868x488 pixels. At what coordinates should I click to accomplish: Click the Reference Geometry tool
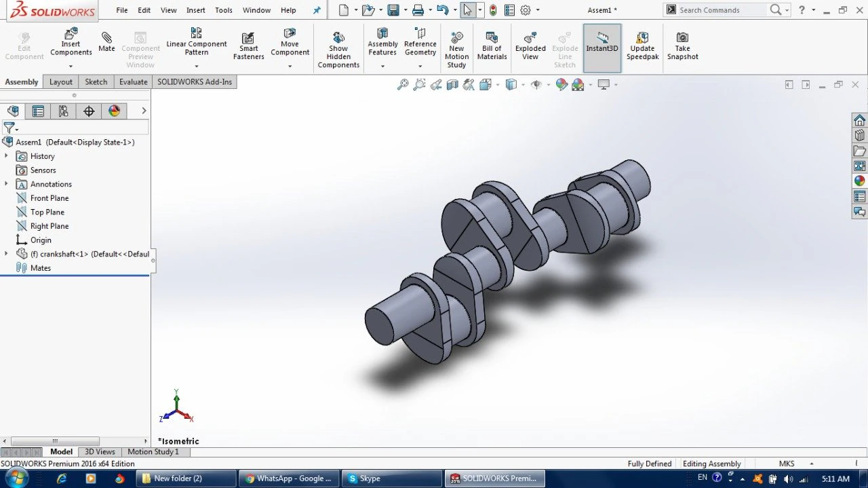[x=420, y=43]
